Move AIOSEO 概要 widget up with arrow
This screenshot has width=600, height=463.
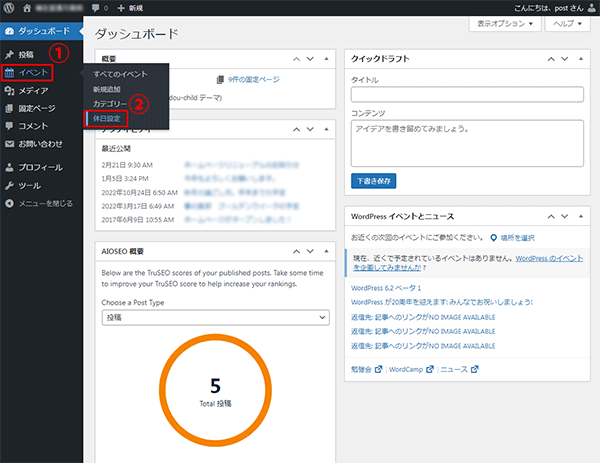pyautogui.click(x=297, y=251)
